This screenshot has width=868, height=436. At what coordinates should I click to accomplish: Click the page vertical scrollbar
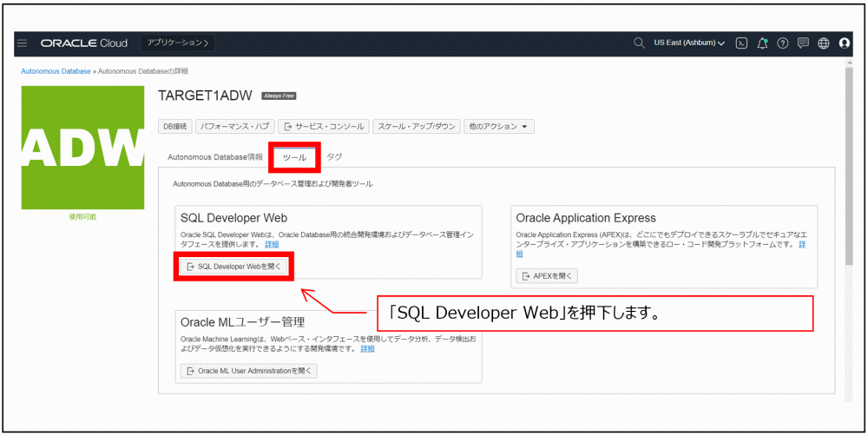850,165
